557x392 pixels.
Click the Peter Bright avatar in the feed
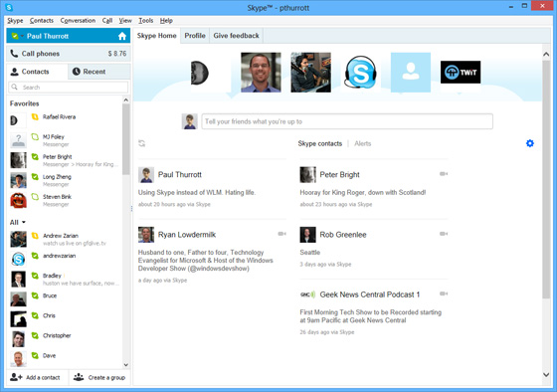click(x=307, y=175)
